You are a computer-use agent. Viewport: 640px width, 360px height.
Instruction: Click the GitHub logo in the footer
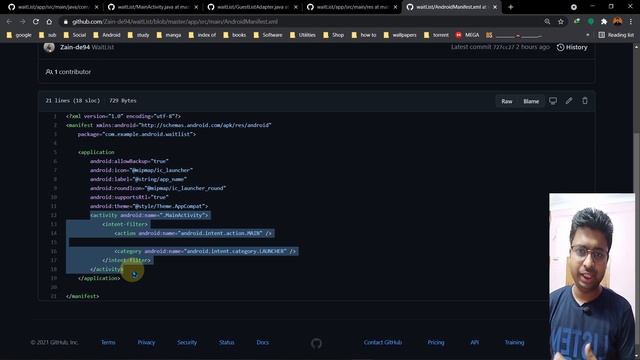[316, 343]
